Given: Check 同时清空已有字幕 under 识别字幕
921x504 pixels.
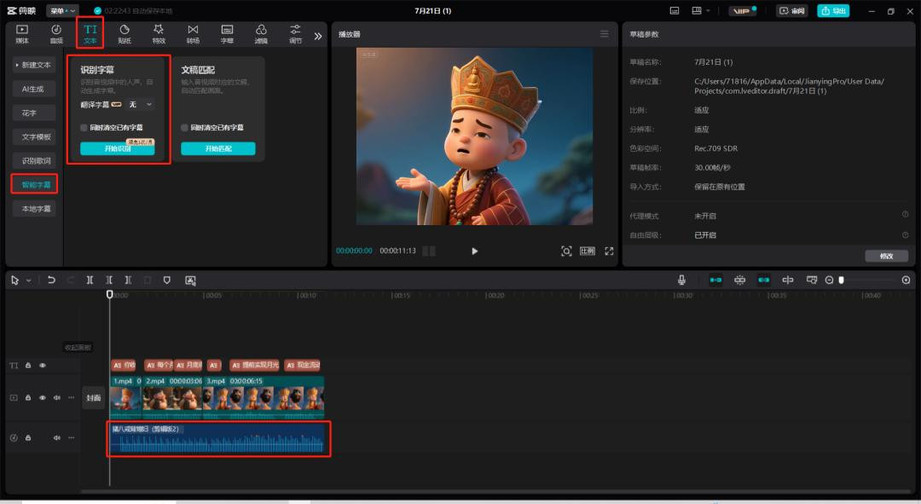Looking at the screenshot, I should (x=84, y=127).
